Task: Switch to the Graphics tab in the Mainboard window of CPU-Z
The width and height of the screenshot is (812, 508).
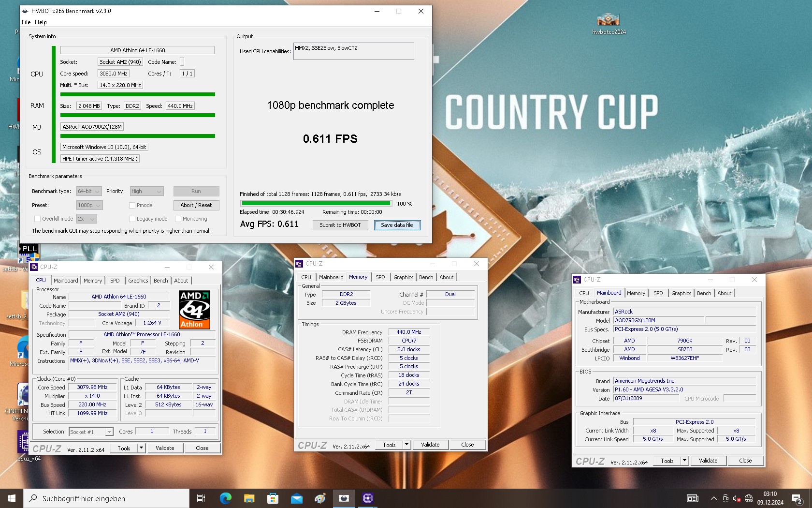Action: point(681,293)
